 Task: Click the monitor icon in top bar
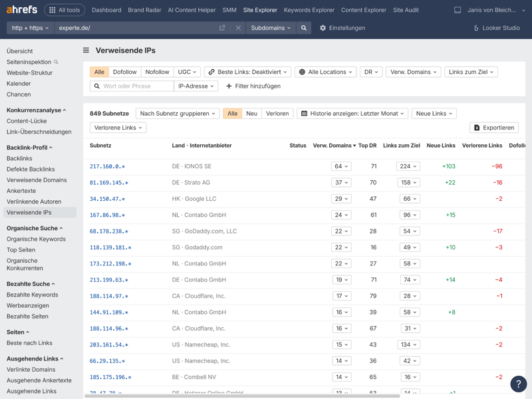pyautogui.click(x=458, y=10)
